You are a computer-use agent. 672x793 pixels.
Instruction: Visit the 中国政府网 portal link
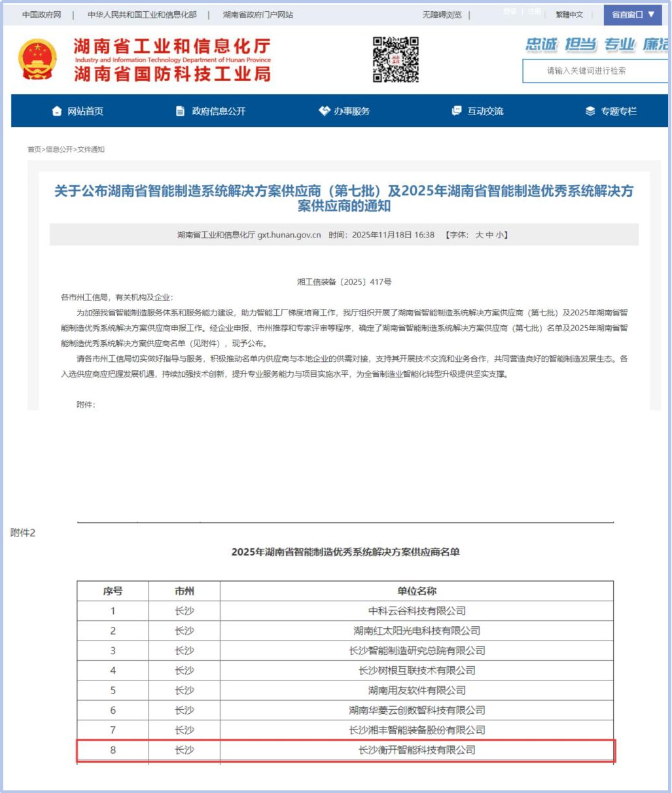point(41,14)
